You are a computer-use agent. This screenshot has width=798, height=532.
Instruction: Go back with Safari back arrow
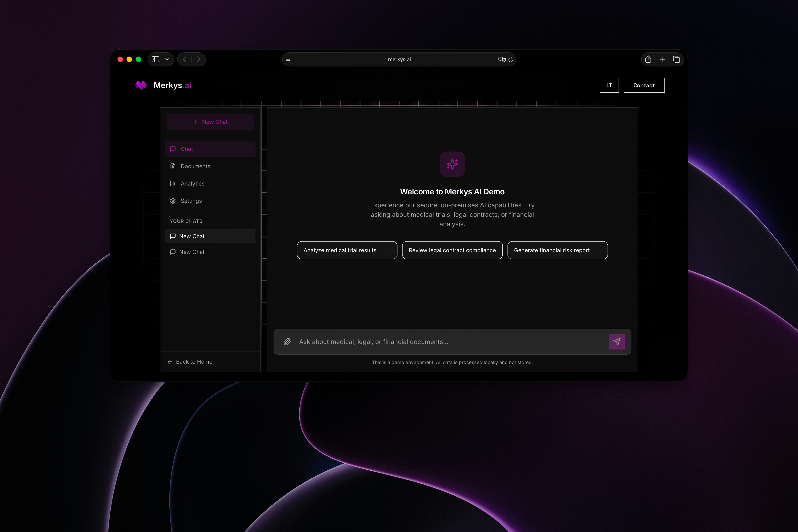[185, 59]
